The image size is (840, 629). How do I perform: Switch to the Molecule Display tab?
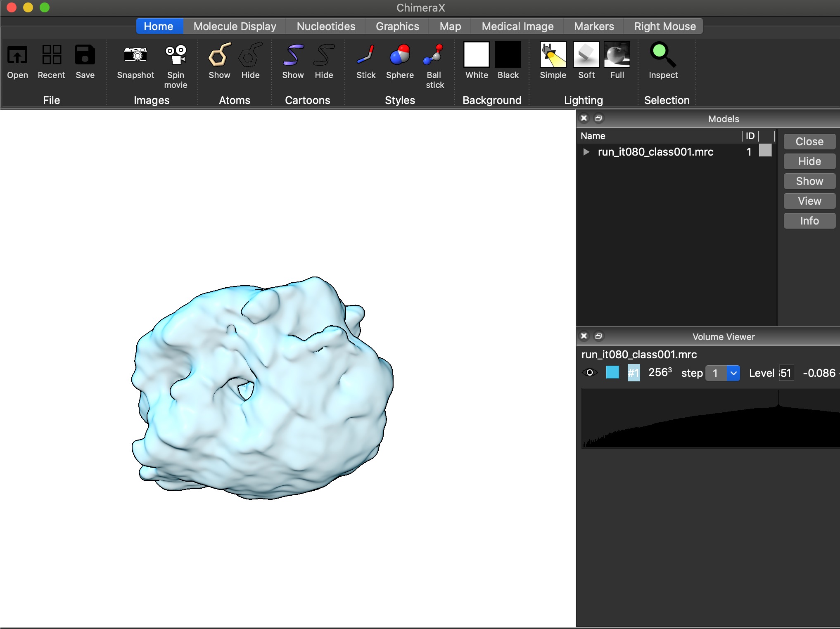[x=235, y=26]
